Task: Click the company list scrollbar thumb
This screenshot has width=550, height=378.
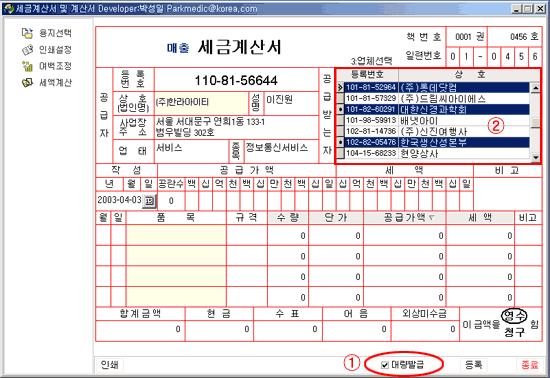Action: tap(535, 123)
